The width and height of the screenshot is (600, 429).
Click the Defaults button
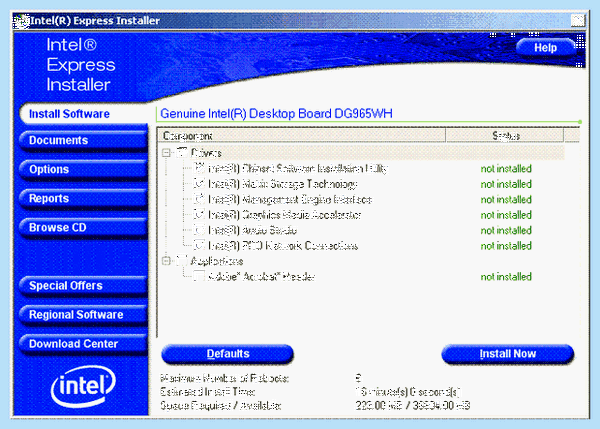(228, 354)
